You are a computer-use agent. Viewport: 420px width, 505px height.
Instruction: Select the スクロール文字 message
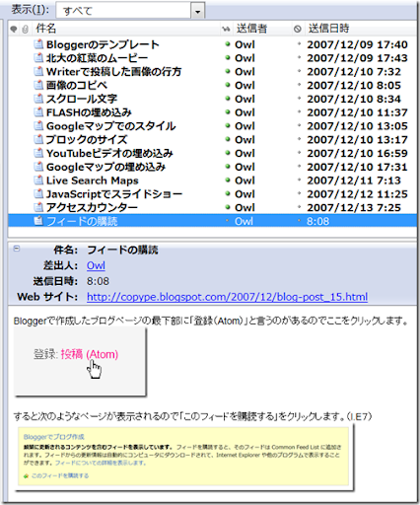point(212,99)
